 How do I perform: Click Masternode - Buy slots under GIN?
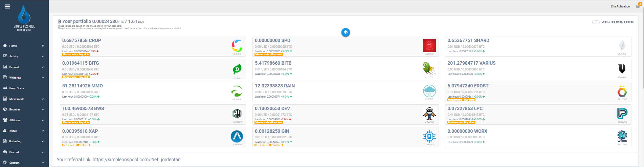coord(269,145)
